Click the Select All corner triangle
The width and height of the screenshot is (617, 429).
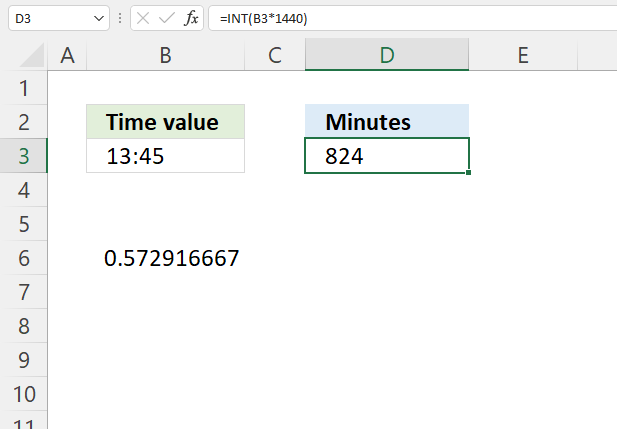click(31, 55)
